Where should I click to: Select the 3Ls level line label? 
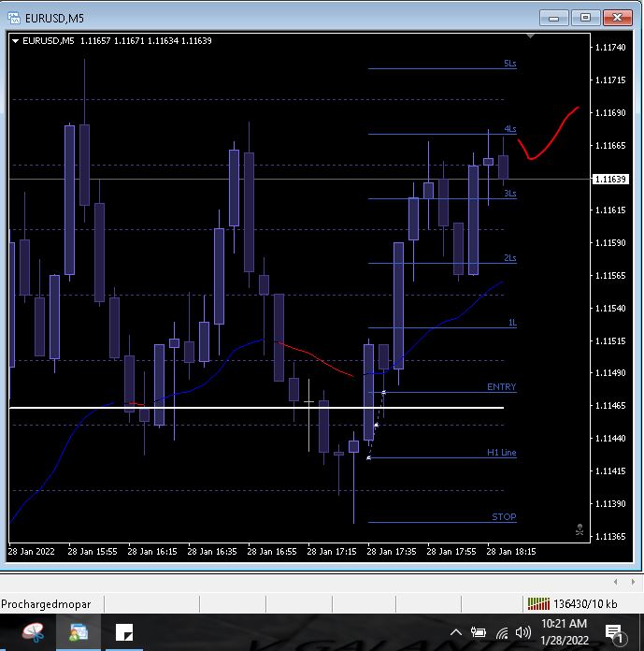510,194
